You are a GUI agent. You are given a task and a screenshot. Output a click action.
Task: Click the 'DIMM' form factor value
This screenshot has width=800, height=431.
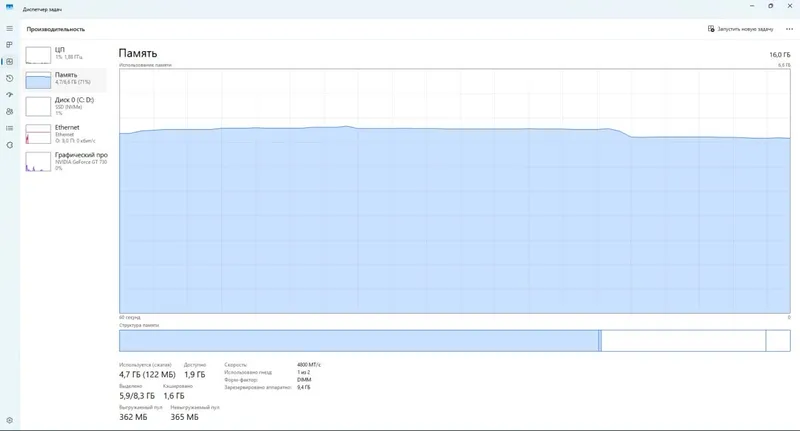(304, 380)
